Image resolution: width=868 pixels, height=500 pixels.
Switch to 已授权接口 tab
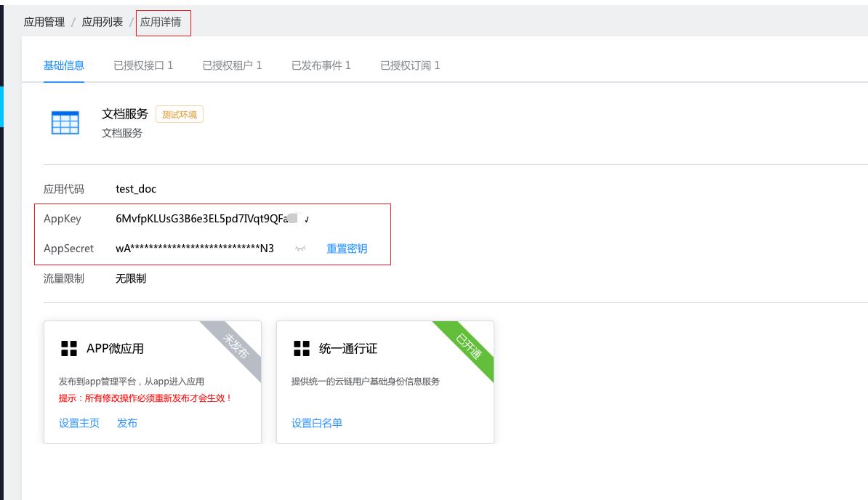click(x=143, y=65)
